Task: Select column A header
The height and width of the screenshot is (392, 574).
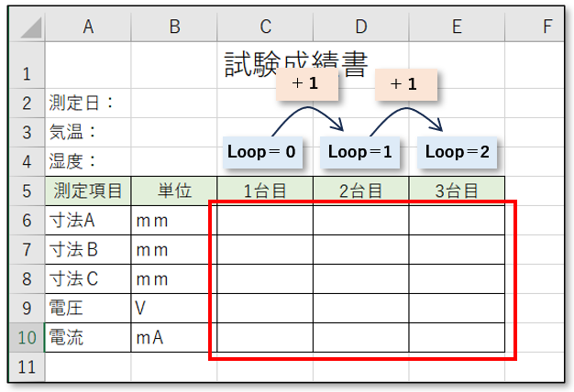Action: point(88,27)
